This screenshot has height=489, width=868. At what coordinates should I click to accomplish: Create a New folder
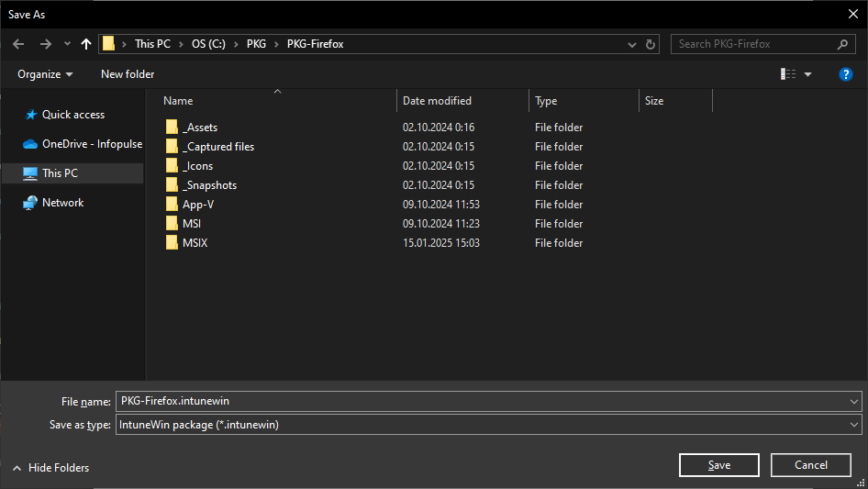(x=128, y=74)
